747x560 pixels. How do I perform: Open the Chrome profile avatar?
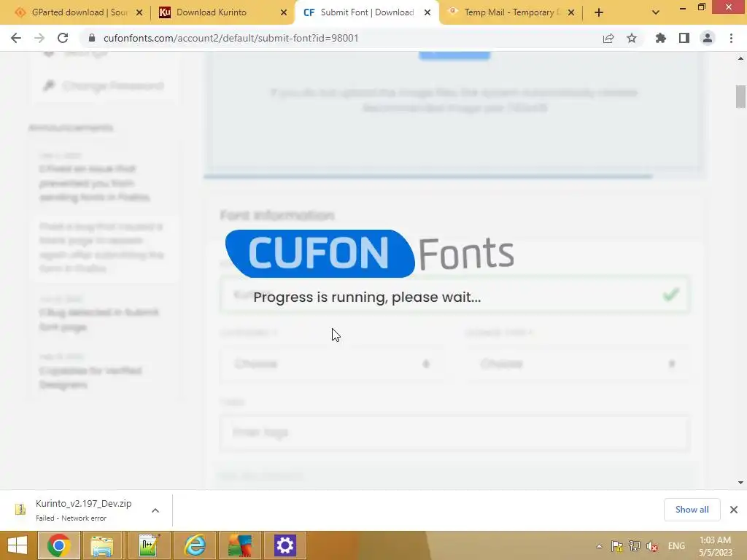(x=708, y=38)
